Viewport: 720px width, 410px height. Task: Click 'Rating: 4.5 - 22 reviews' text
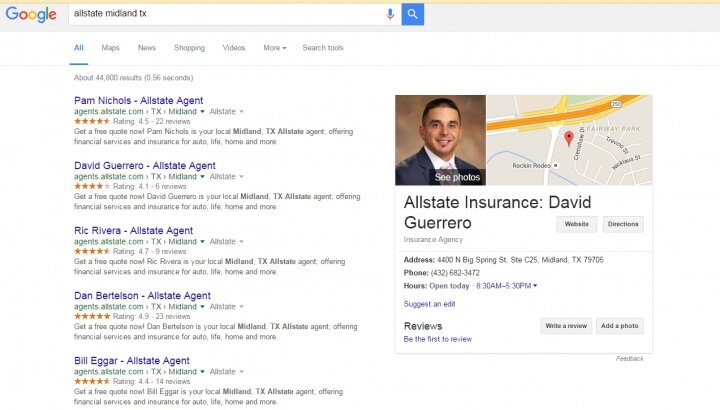click(152, 122)
